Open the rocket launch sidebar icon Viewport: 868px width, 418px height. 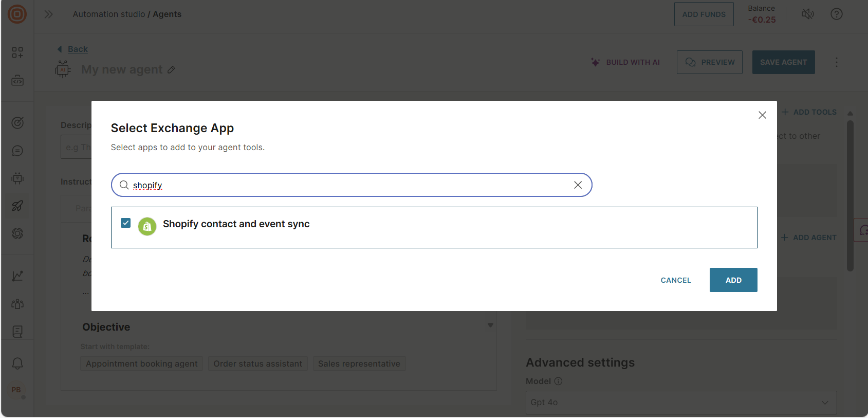[x=17, y=206]
